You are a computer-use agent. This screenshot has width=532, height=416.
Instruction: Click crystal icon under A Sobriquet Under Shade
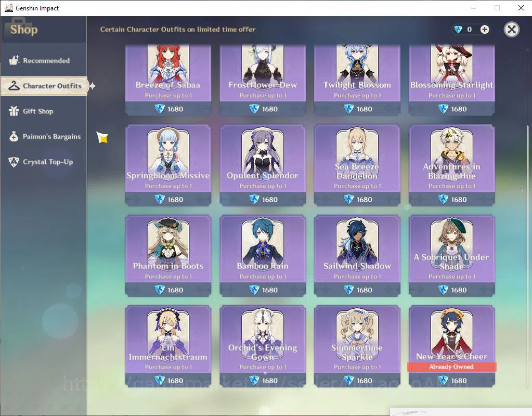443,290
